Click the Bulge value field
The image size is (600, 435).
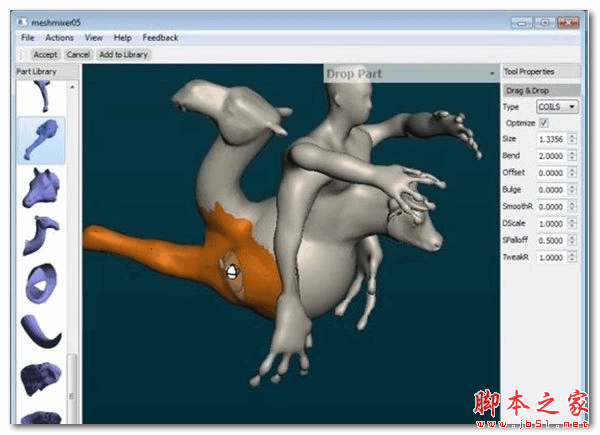click(551, 190)
